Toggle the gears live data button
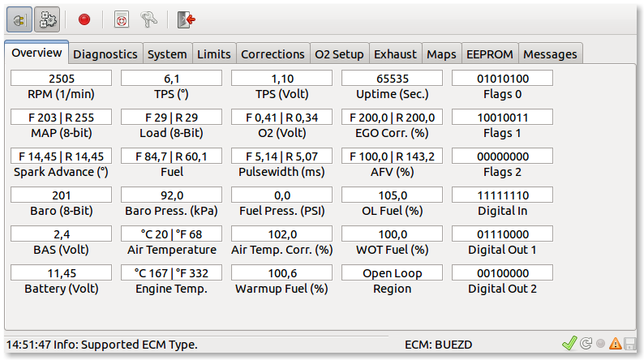The height and width of the screenshot is (360, 644). (x=48, y=19)
